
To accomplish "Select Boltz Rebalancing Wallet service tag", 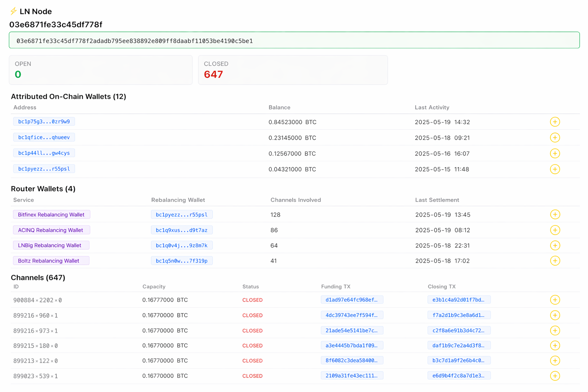I will [51, 261].
